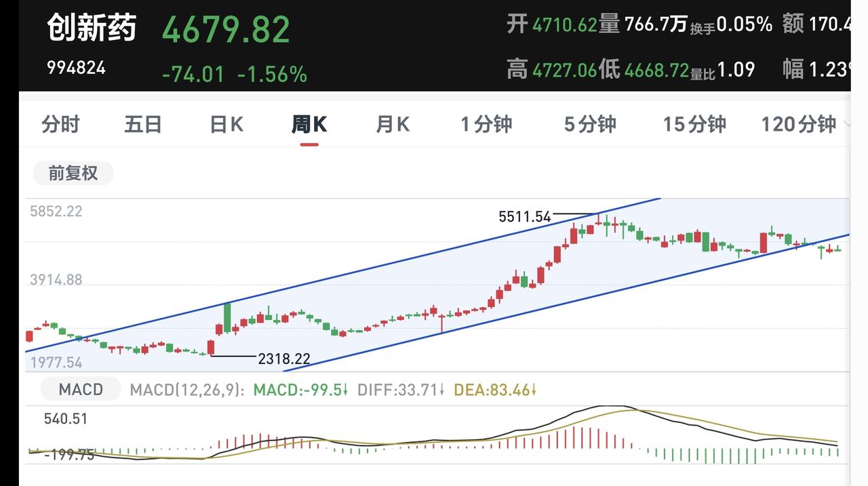868x486 pixels.
Task: Click the MACD indicator selector button
Action: [81, 389]
